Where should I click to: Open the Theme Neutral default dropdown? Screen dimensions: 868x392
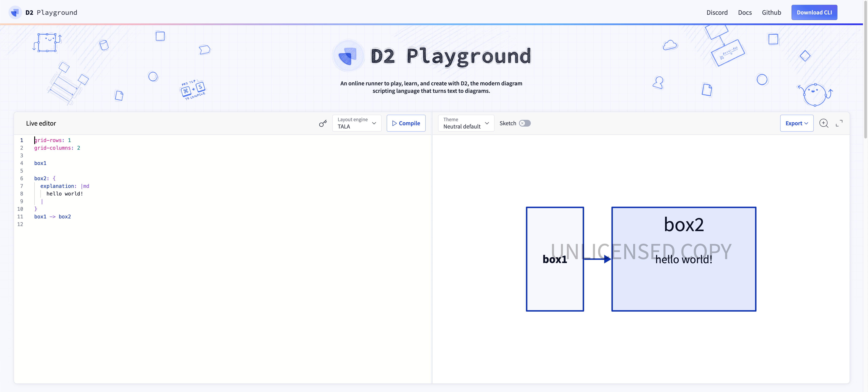466,123
